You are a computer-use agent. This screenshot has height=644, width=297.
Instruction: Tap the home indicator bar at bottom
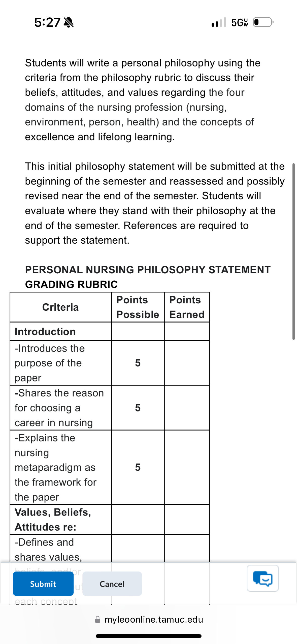click(x=149, y=636)
